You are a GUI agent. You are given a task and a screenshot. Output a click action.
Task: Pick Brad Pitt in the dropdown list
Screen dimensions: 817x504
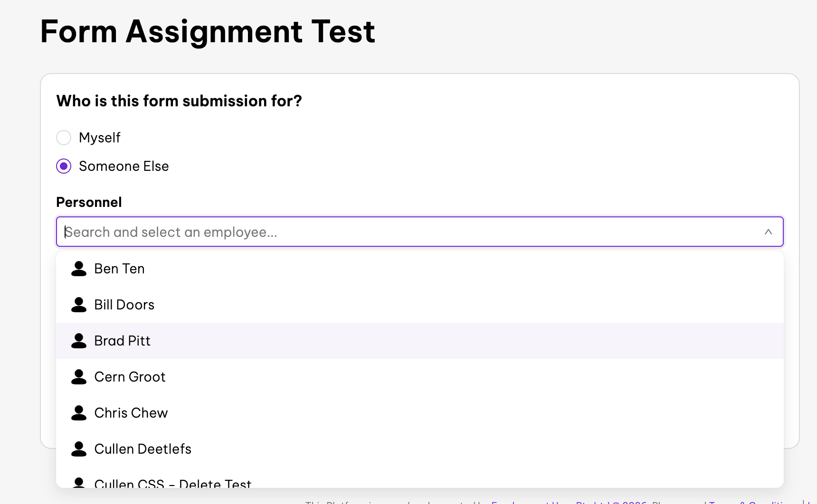tap(123, 341)
